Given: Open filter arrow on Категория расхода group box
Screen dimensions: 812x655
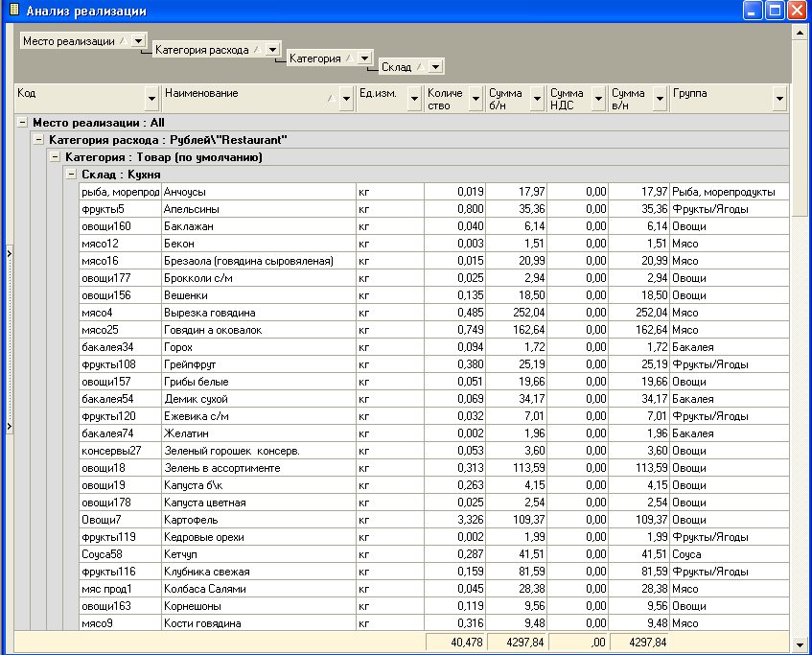Looking at the screenshot, I should click(x=272, y=50).
